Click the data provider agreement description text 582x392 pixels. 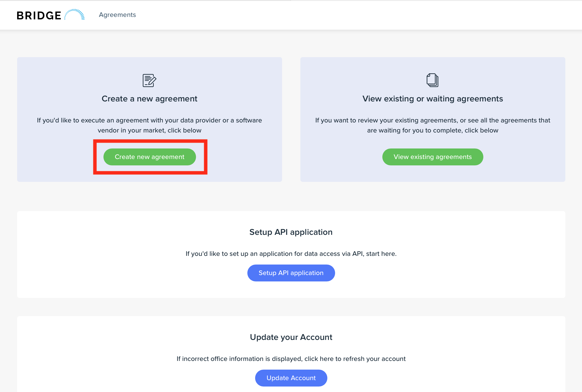point(150,125)
